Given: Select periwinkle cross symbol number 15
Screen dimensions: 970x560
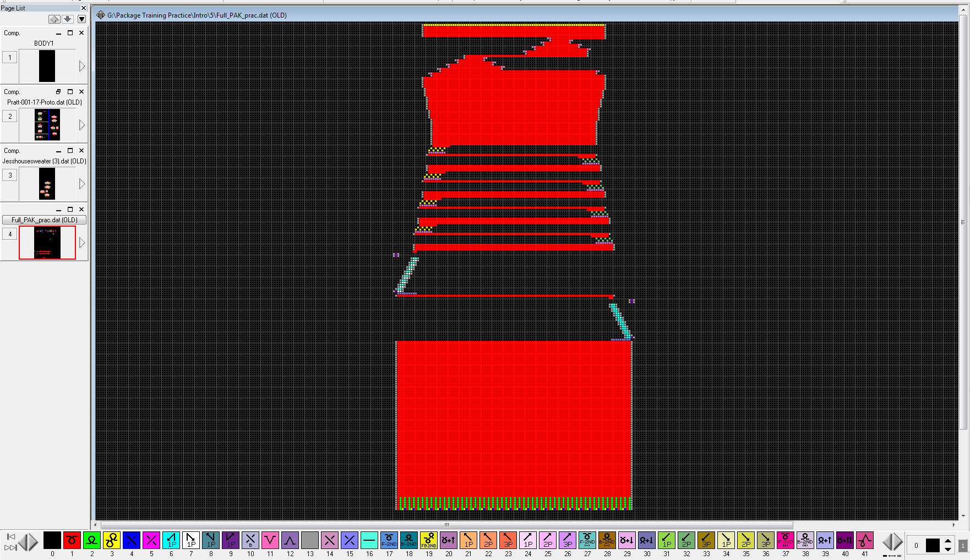Looking at the screenshot, I should point(350,541).
